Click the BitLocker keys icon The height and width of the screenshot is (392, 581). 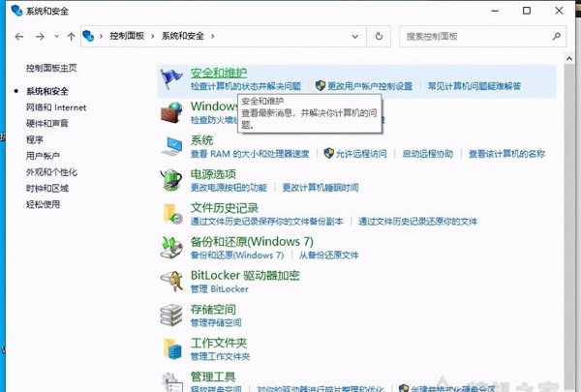click(x=171, y=282)
